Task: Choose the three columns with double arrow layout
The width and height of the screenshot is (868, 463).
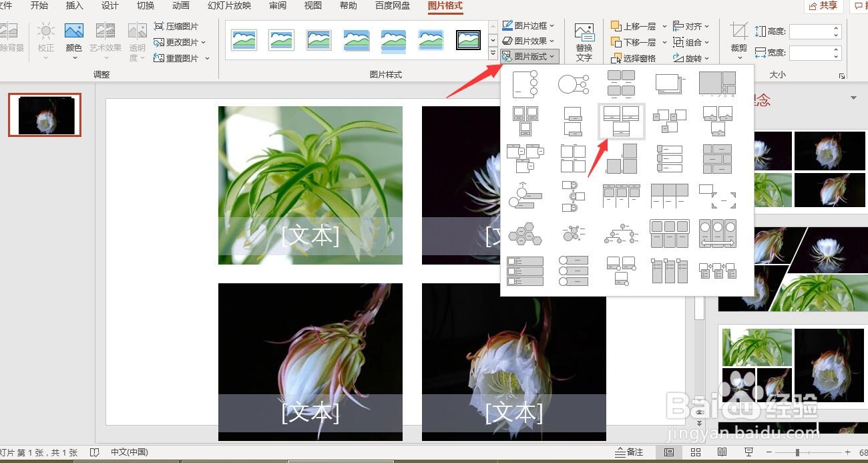Action: [717, 234]
